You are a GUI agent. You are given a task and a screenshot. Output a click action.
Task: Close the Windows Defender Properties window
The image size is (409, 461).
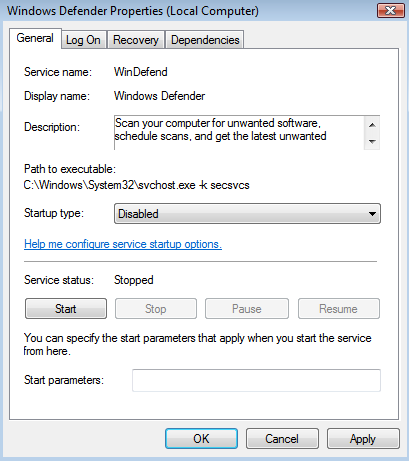[391, 11]
